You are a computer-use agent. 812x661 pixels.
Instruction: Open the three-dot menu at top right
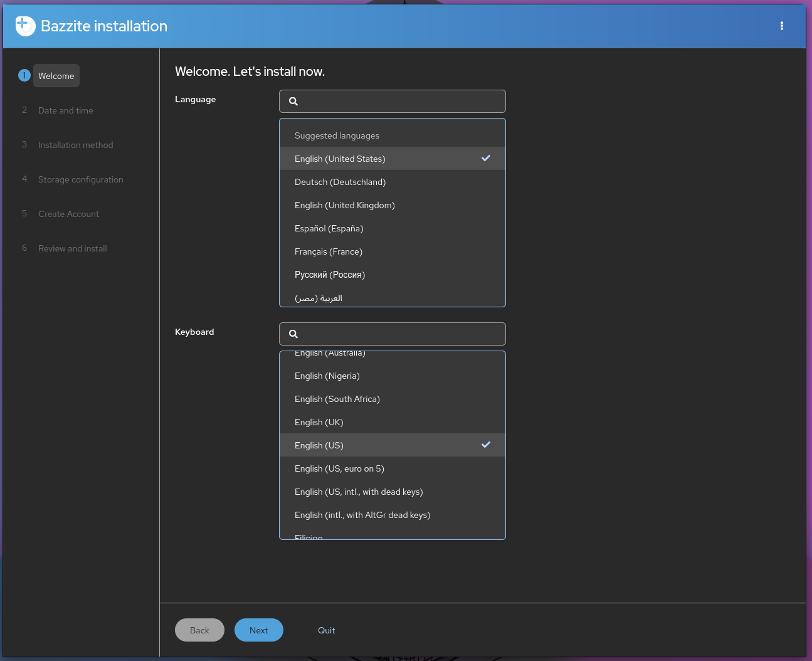pos(782,26)
